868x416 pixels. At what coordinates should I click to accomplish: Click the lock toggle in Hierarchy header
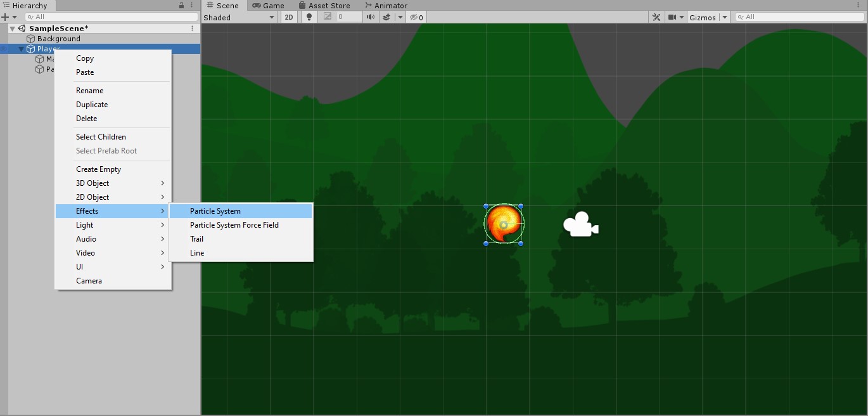click(x=181, y=5)
